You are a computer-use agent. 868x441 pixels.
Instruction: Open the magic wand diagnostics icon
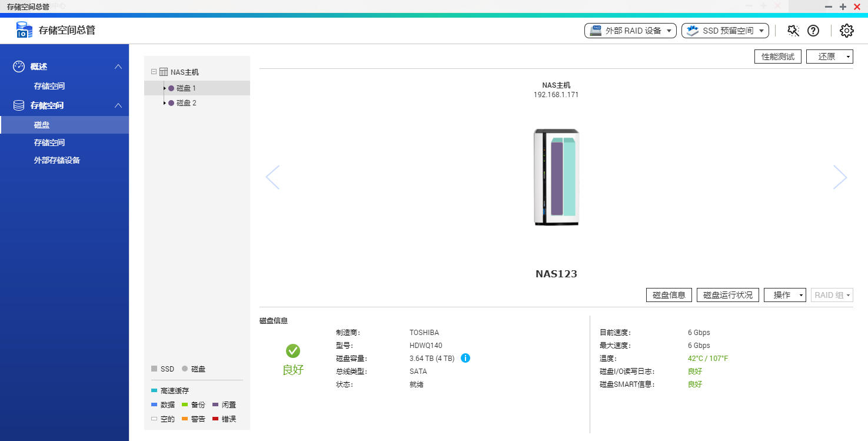(793, 30)
